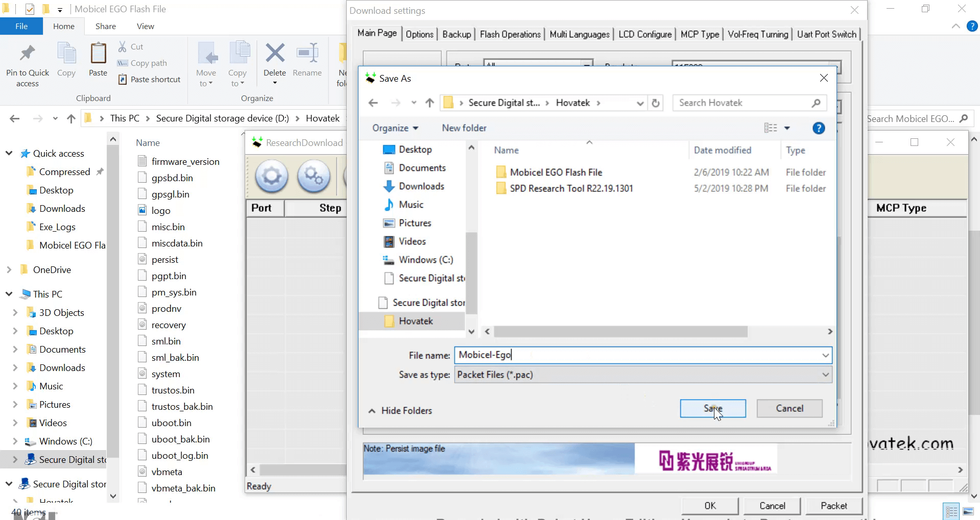Click the Up one level arrow in Save As
The width and height of the screenshot is (980, 520).
[x=429, y=103]
